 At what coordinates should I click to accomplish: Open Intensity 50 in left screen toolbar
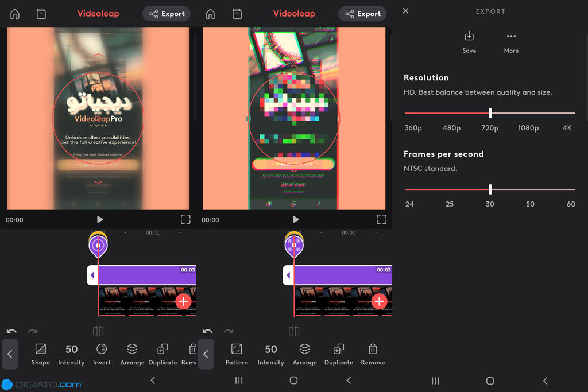tap(71, 355)
